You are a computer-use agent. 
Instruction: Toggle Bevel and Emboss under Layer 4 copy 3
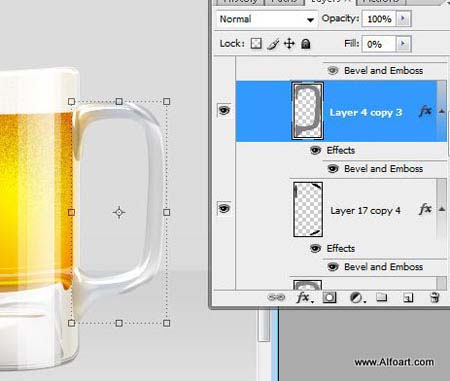click(333, 169)
